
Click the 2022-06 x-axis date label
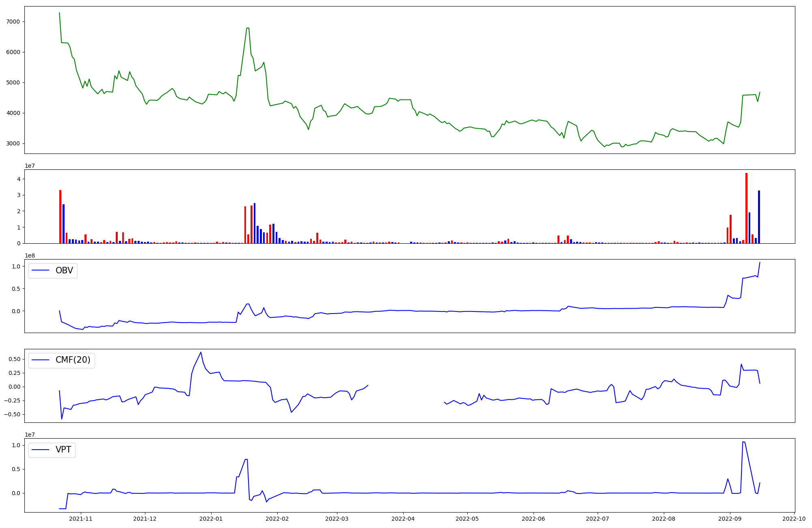click(x=533, y=519)
